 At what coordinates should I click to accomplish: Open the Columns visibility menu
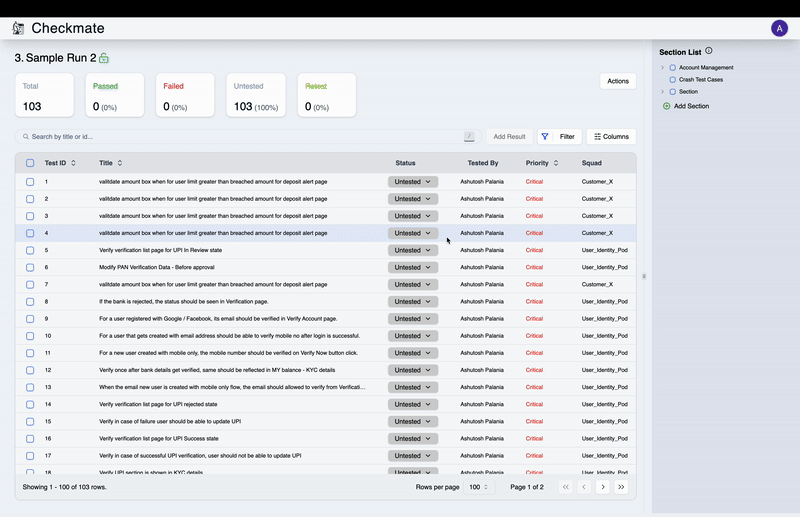point(610,136)
